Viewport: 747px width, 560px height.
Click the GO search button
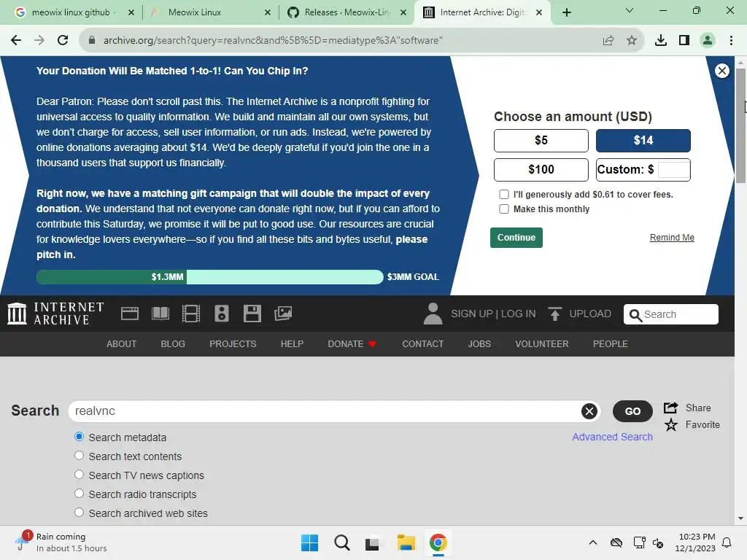(632, 411)
